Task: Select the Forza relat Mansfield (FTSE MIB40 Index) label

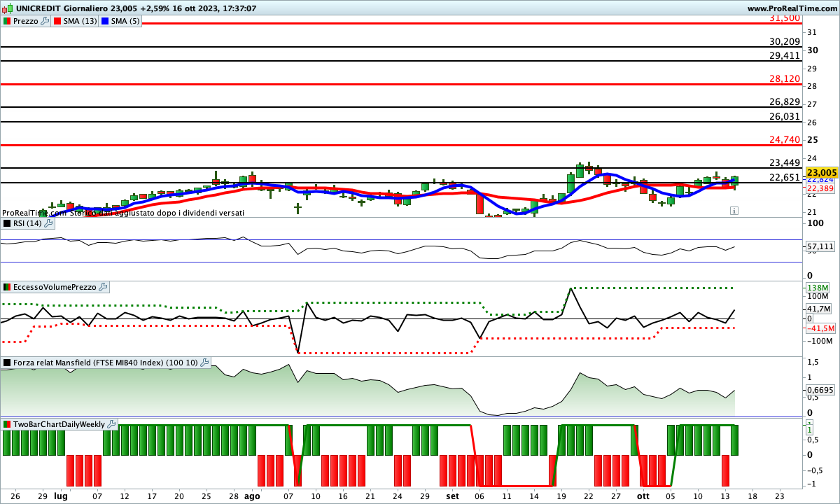Action: [x=106, y=363]
